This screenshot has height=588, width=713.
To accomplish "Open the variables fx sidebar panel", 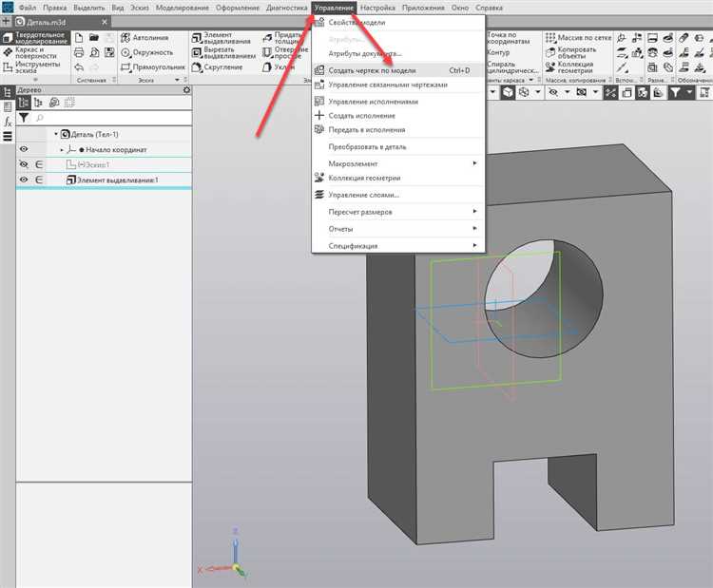I will [x=8, y=122].
